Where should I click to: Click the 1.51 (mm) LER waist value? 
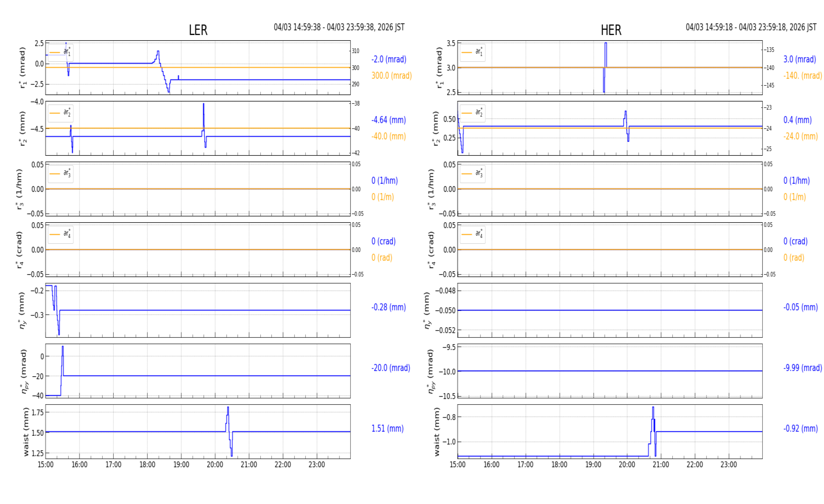[x=387, y=429]
